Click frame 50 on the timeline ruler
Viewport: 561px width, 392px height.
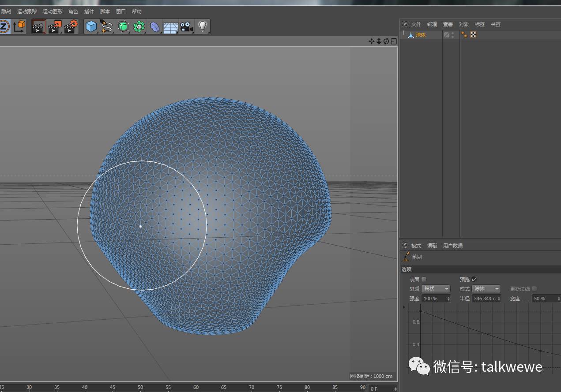point(140,387)
